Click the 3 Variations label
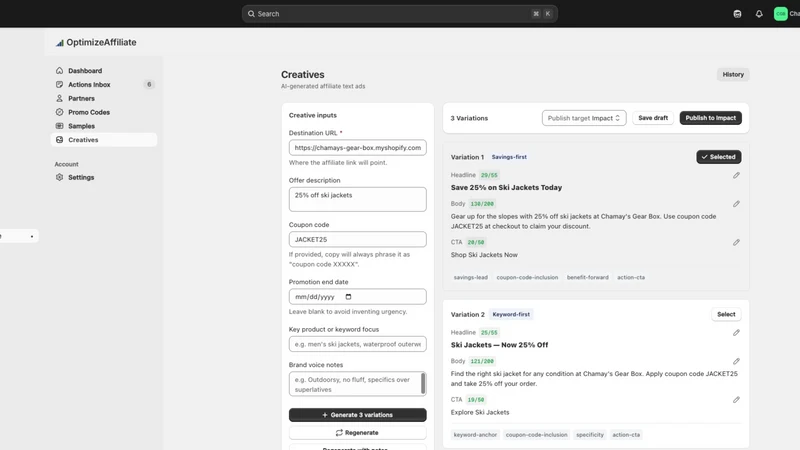 pos(469,118)
